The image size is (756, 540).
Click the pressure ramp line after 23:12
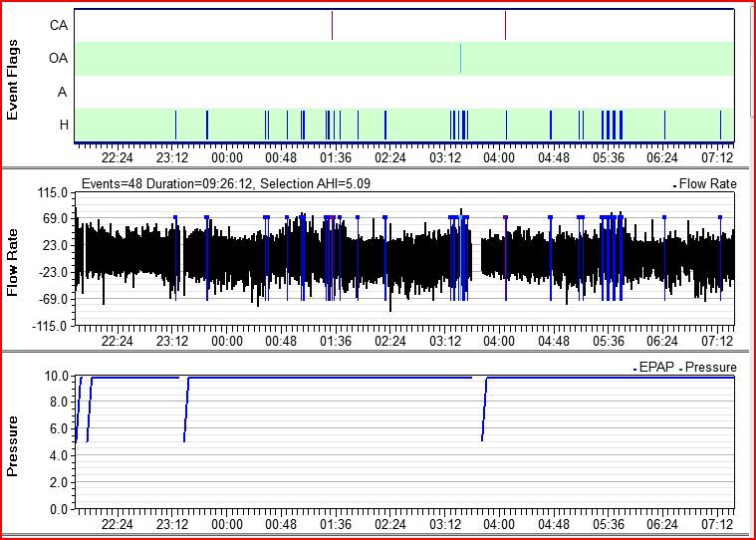point(186,408)
